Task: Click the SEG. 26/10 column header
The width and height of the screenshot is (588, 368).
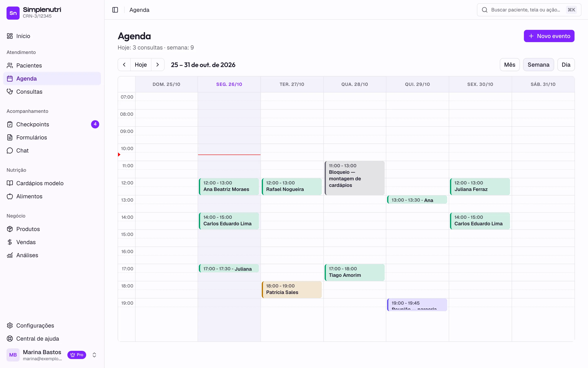Action: pos(229,84)
